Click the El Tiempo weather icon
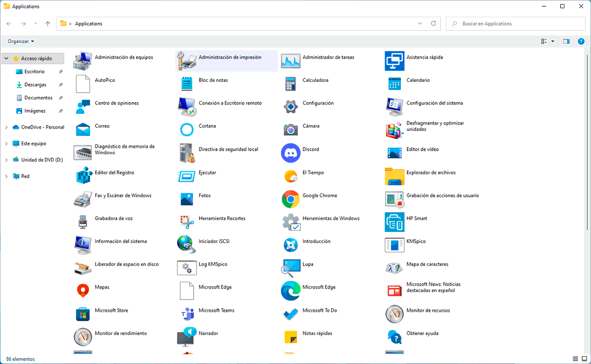The width and height of the screenshot is (591, 364). (291, 176)
